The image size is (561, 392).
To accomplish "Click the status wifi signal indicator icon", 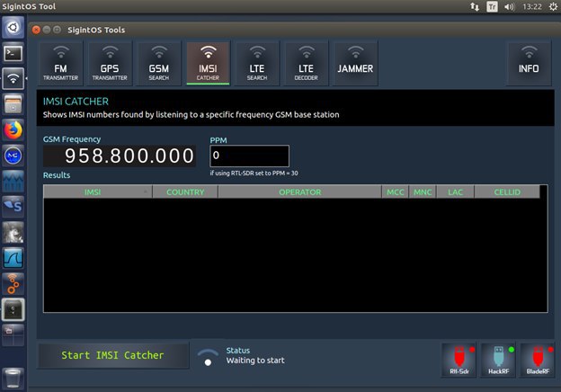I will [208, 357].
